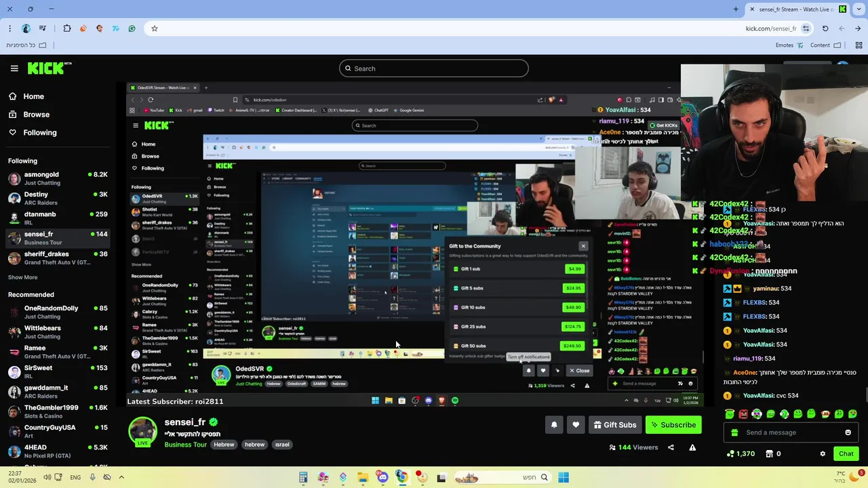Viewport: 868px width, 488px height.
Task: Open Ramee recommended channel
Action: coord(58,352)
